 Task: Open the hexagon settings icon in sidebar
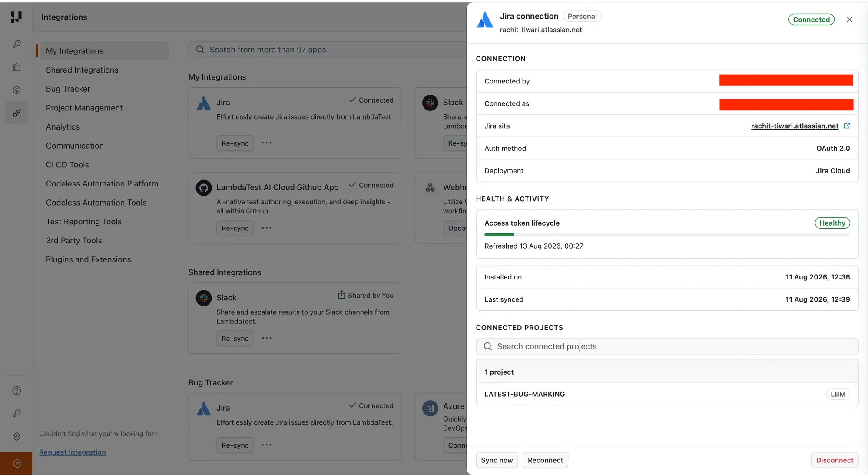click(x=17, y=436)
